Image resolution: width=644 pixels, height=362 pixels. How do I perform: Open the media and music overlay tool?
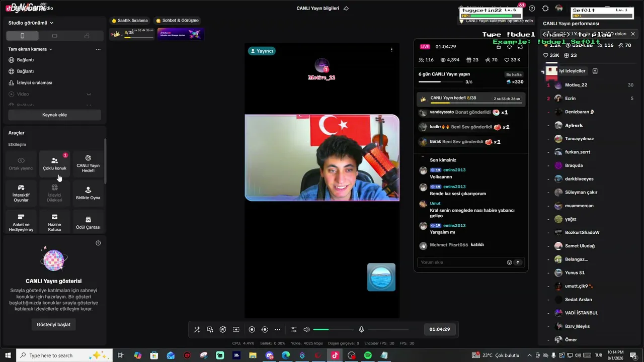click(210, 329)
